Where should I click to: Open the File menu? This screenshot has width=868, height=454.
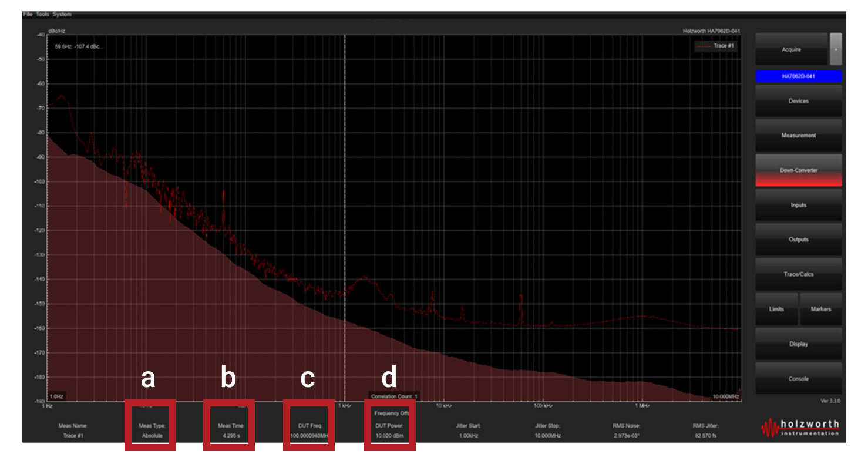[x=27, y=14]
